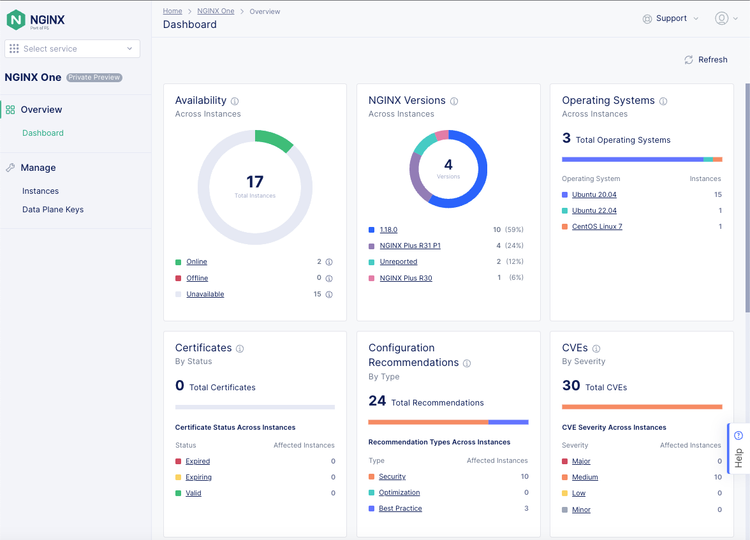Click the info icon beside Availability
This screenshot has height=540, width=750.
click(x=235, y=101)
